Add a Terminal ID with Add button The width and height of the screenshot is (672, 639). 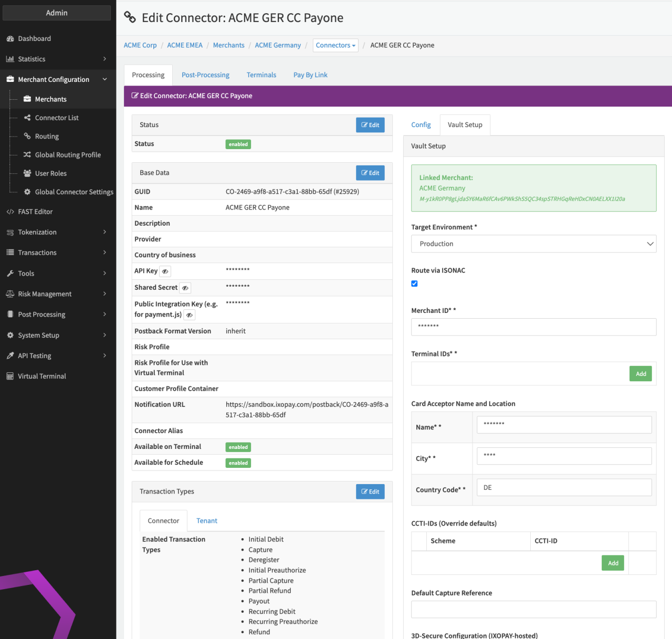click(x=640, y=374)
